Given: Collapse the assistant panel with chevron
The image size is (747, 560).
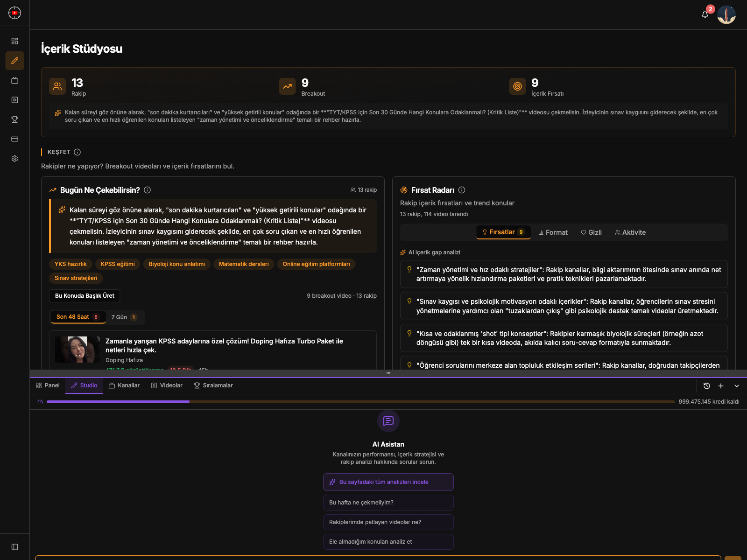Looking at the screenshot, I should pos(737,386).
